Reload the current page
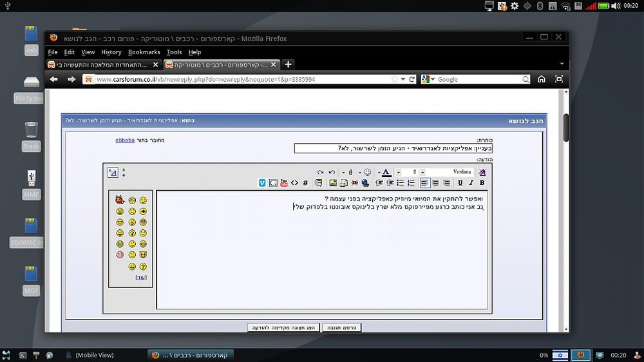 pyautogui.click(x=412, y=79)
